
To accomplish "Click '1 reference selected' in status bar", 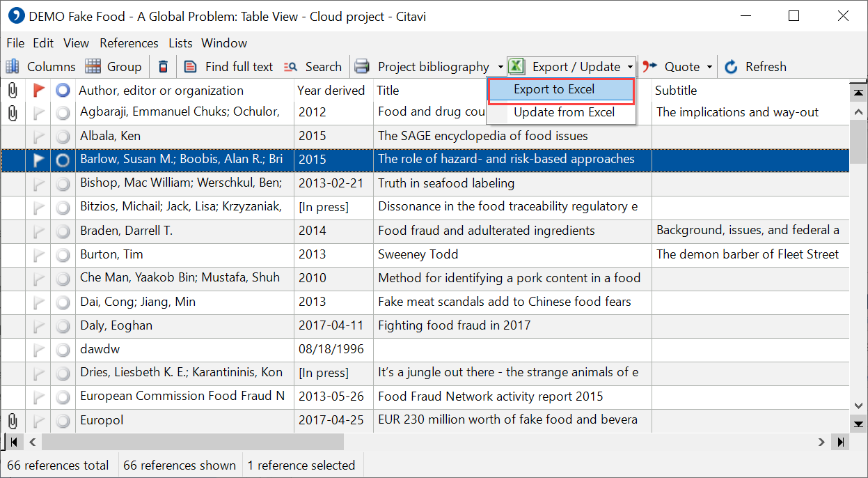I will point(301,465).
